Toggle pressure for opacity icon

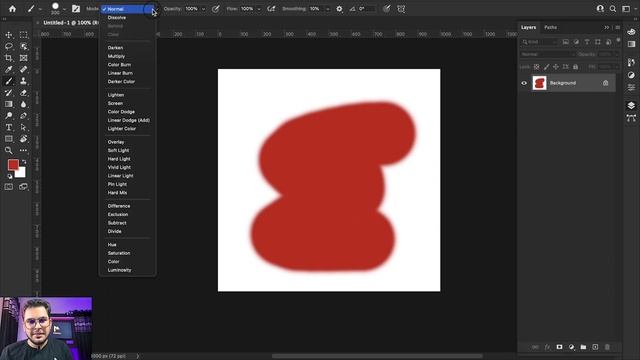click(216, 9)
